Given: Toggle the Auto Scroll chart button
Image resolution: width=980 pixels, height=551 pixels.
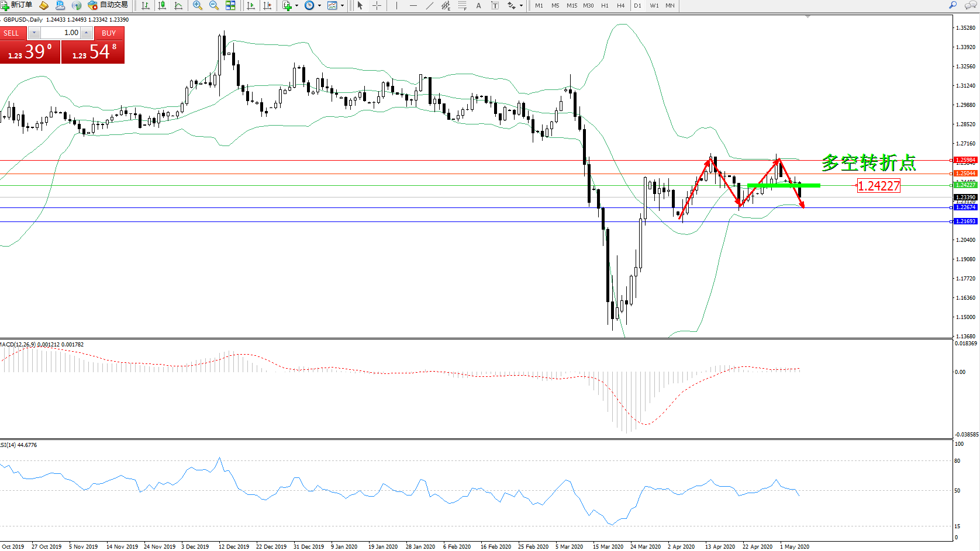Looking at the screenshot, I should 251,5.
